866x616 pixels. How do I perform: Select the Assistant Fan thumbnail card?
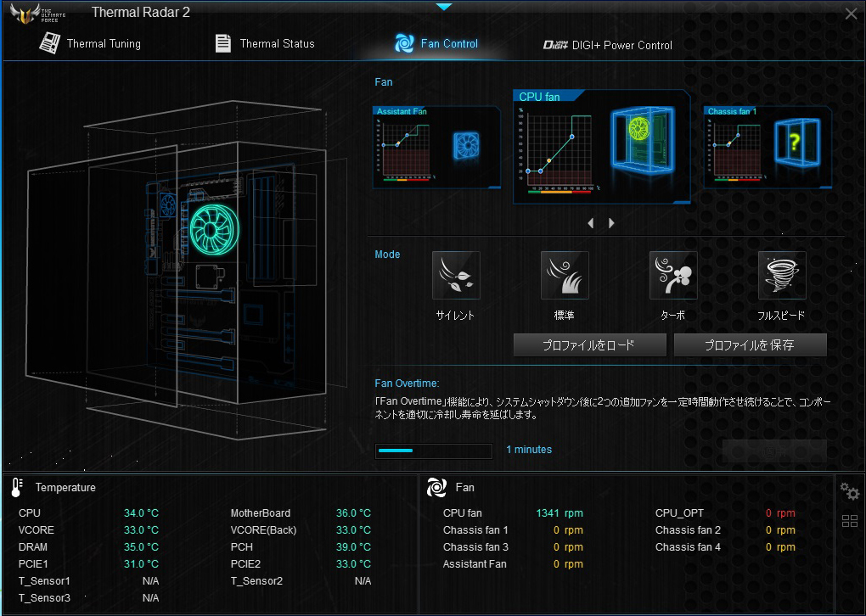436,148
